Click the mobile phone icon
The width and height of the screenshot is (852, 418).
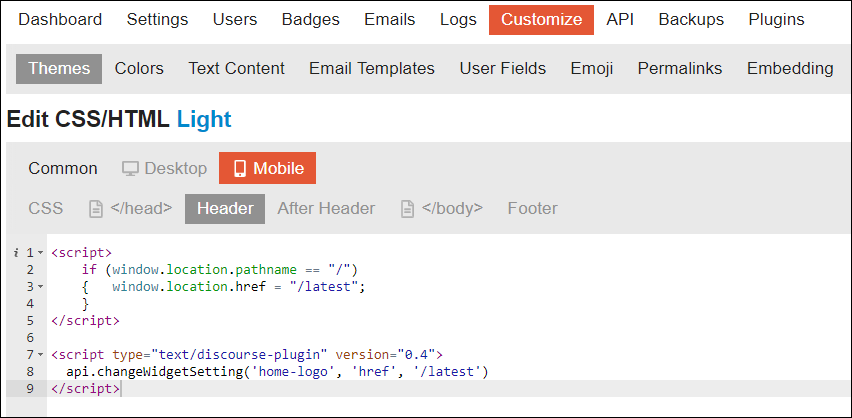pyautogui.click(x=240, y=169)
